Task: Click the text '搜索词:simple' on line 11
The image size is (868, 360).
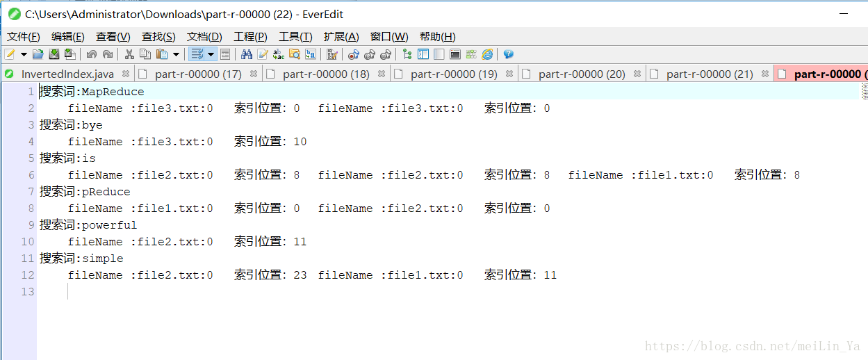Action: (x=81, y=259)
